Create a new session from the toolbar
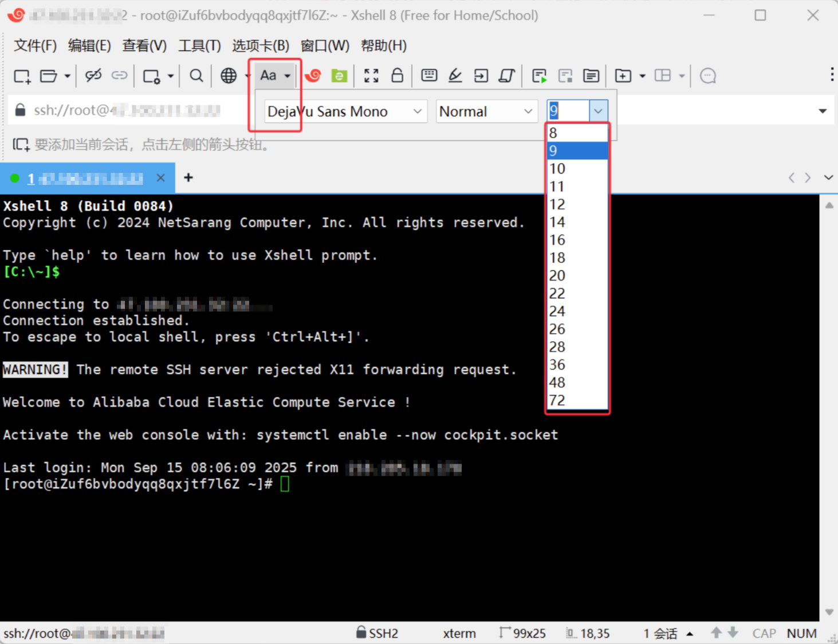Screen dimensions: 838x644 [x=22, y=76]
